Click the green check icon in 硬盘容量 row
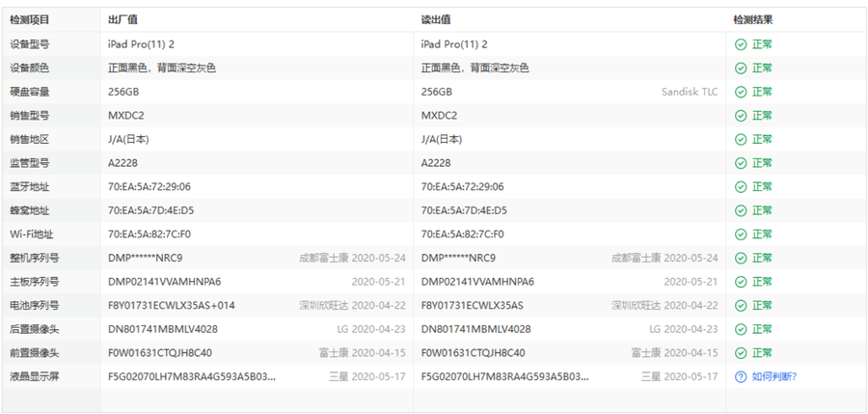Viewport: 868px width, 414px height. click(741, 92)
